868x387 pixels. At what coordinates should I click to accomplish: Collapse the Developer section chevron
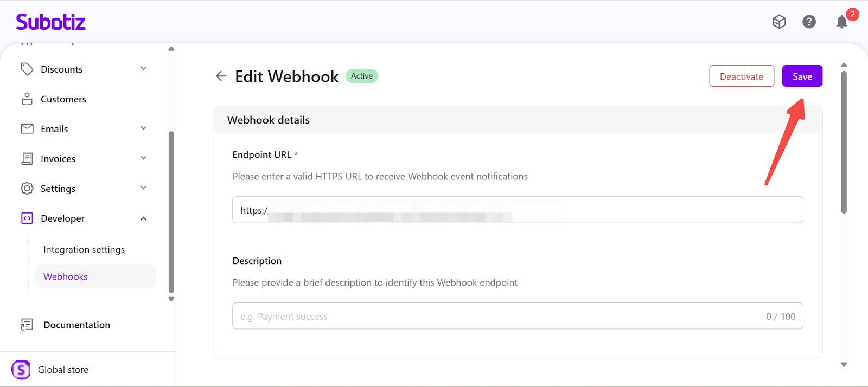(144, 218)
